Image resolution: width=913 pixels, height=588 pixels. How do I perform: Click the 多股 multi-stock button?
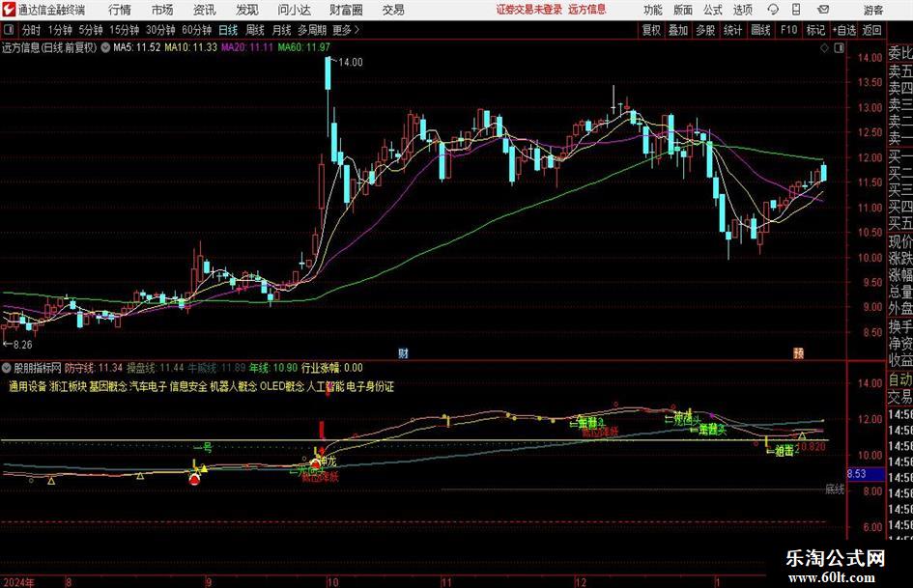click(x=705, y=30)
